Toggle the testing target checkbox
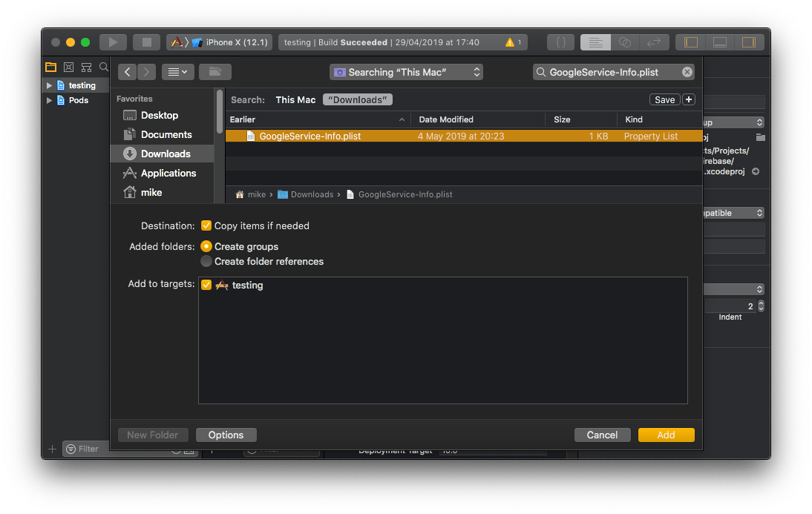 (206, 286)
